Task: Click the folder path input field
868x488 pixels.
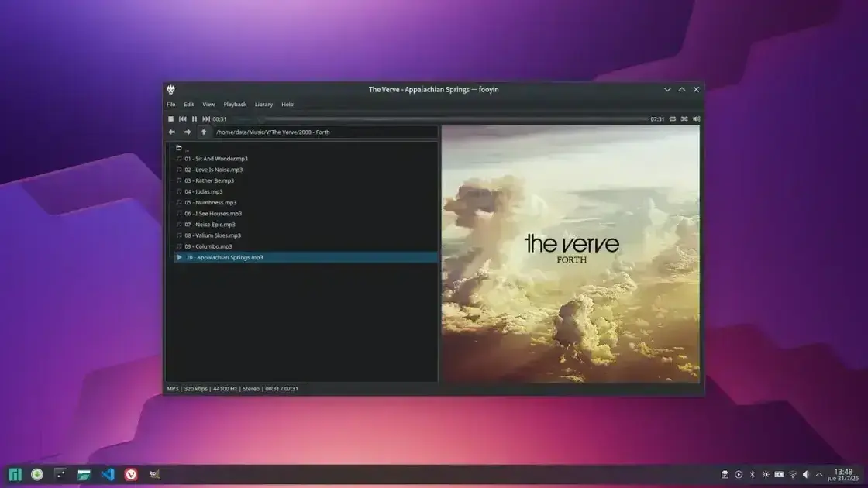Action: pos(325,132)
